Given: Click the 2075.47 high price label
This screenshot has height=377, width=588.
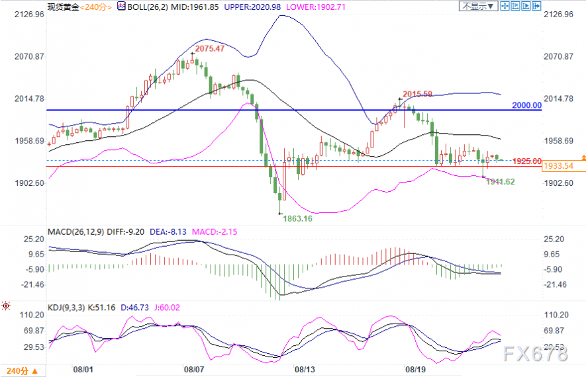Looking at the screenshot, I should [x=210, y=48].
